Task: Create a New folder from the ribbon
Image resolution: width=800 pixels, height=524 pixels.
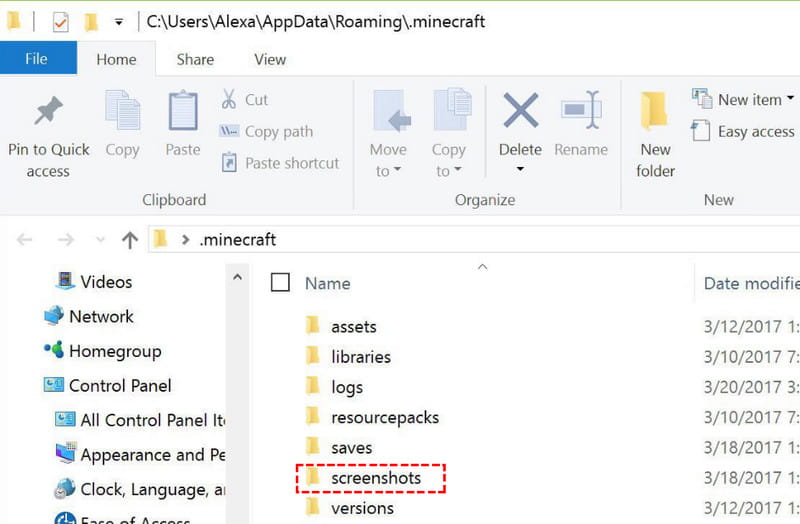Action: tap(655, 134)
